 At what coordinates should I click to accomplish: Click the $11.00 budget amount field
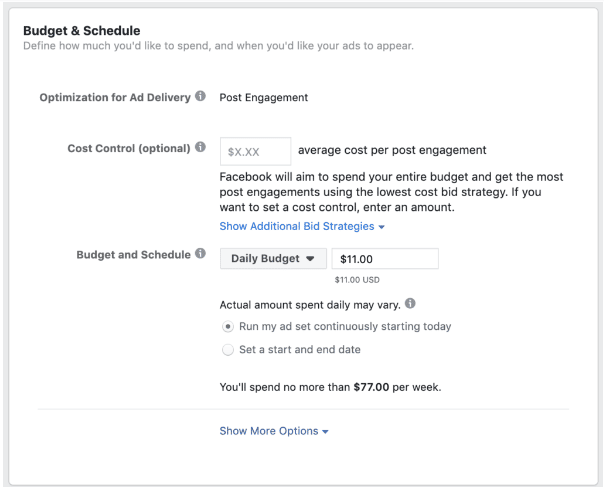pos(385,259)
